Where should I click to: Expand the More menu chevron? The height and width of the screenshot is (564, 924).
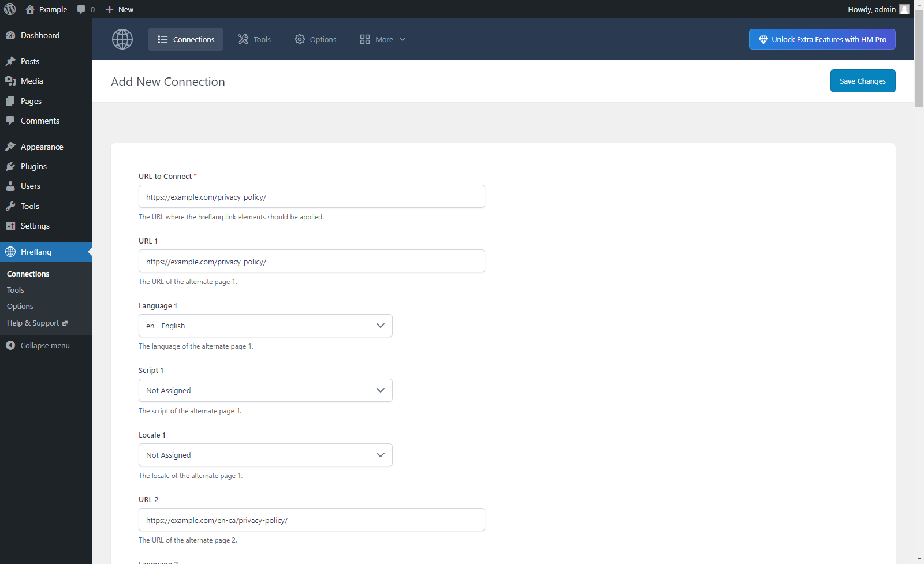pyautogui.click(x=403, y=39)
